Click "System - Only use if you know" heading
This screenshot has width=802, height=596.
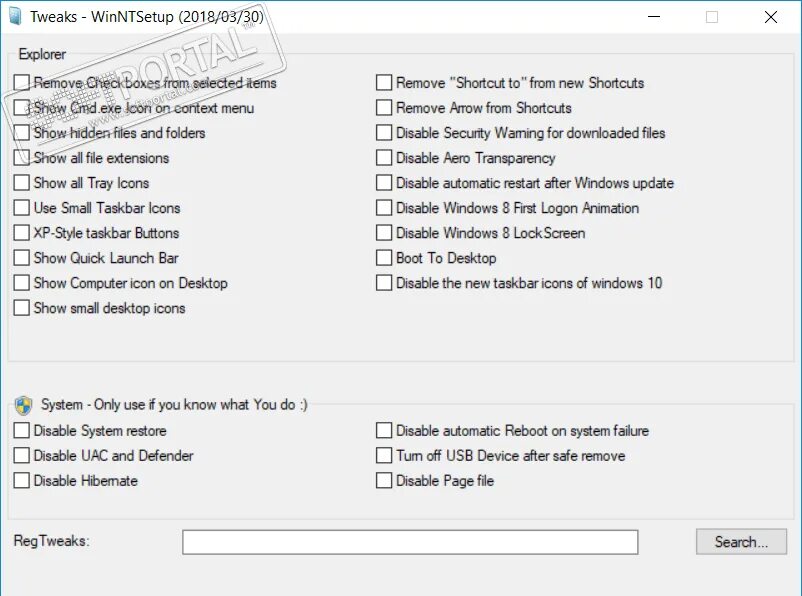(x=174, y=405)
